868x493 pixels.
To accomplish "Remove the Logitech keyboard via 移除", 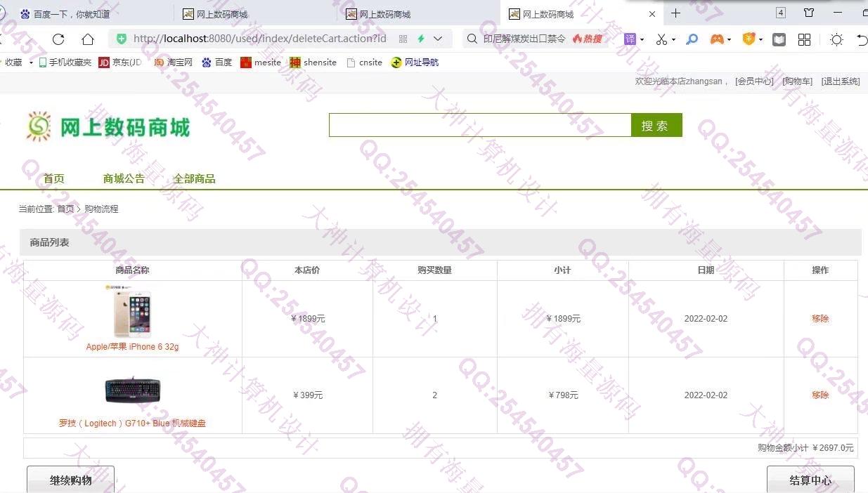I will click(820, 395).
